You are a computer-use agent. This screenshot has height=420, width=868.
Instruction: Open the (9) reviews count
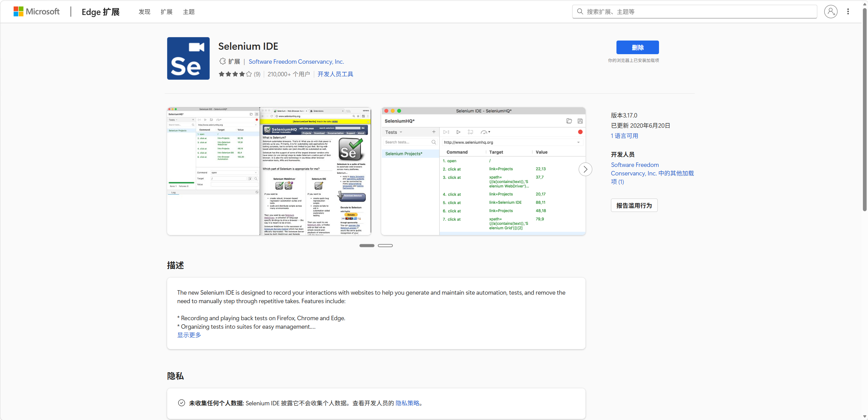click(x=257, y=74)
